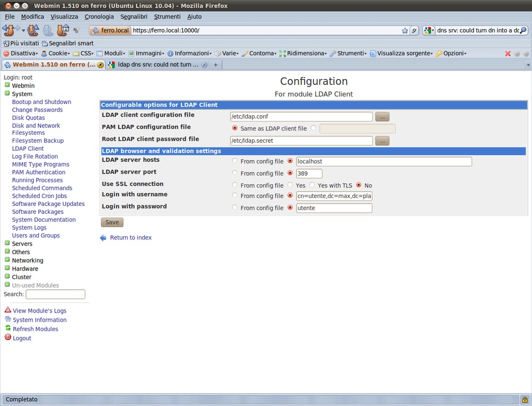
Task: Focus the sidebar Search field
Action: coord(55,295)
